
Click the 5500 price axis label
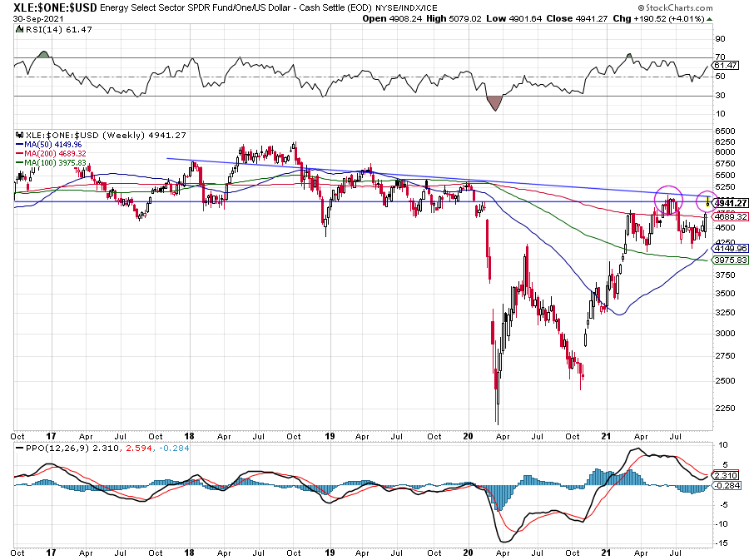coord(725,176)
